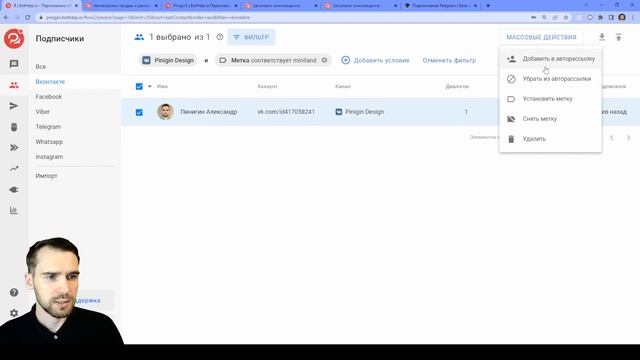
Task: Open the auto-funnels double-chevron icon
Action: [x=14, y=148]
